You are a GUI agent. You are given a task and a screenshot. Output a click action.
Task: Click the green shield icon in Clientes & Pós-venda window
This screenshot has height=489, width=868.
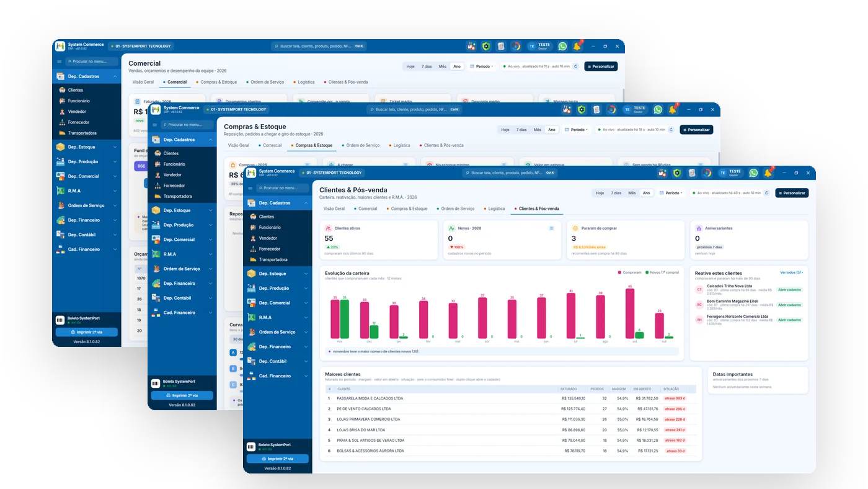pyautogui.click(x=677, y=173)
